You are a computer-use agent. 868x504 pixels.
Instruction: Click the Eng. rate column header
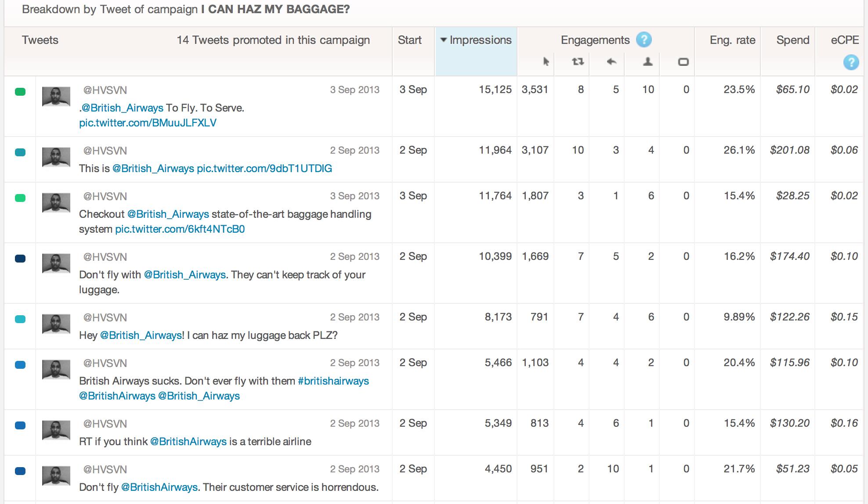pyautogui.click(x=732, y=40)
